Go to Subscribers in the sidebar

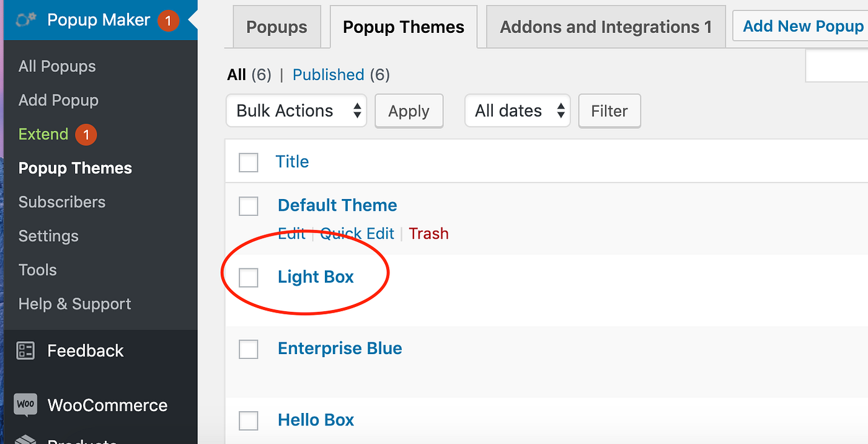pos(62,202)
